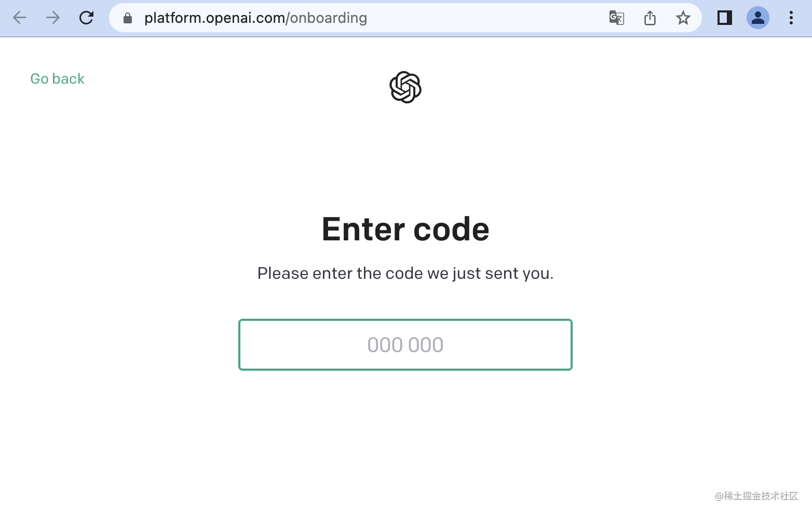This screenshot has height=515, width=812.
Task: Click the browser forward arrow
Action: pos(53,18)
